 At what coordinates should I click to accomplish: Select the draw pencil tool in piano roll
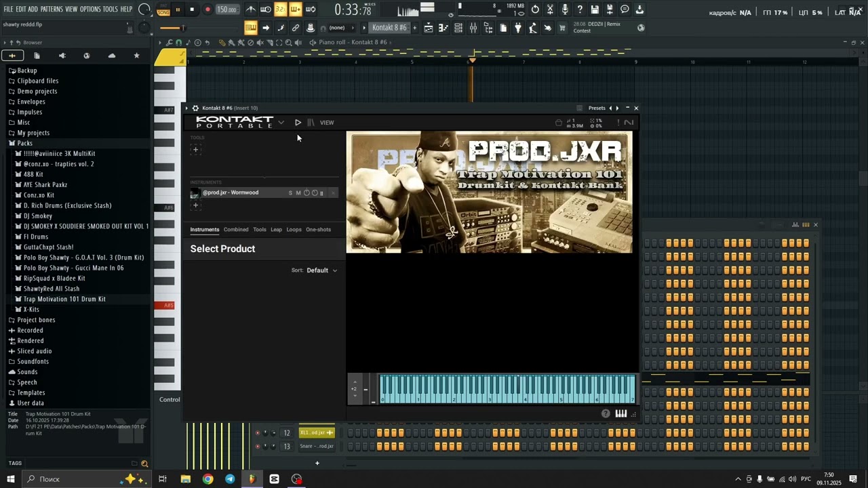[x=222, y=43]
